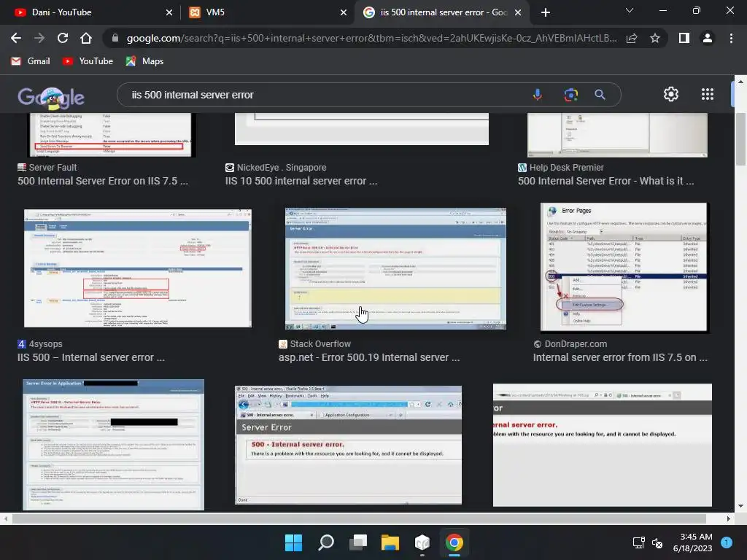Screen dimensions: 747x560
Task: Go back to the previous page
Action: (16, 38)
